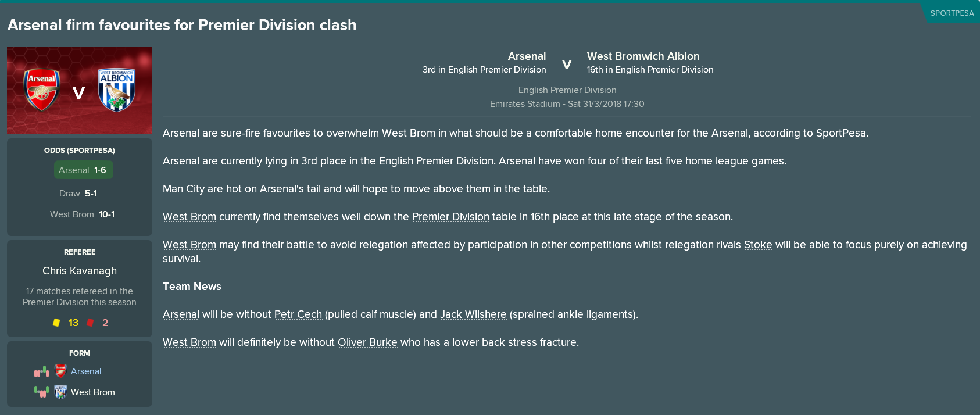Select the Arsenal 1-6 odds button
The width and height of the screenshot is (980, 415).
[83, 170]
